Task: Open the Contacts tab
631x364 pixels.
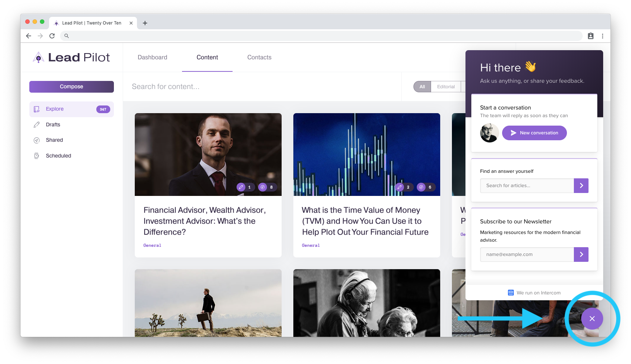Action: [x=259, y=57]
